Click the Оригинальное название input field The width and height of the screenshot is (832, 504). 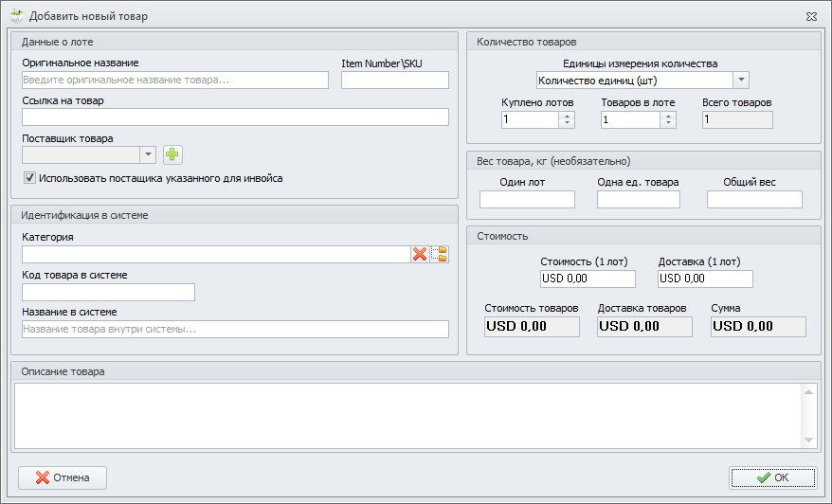point(175,81)
